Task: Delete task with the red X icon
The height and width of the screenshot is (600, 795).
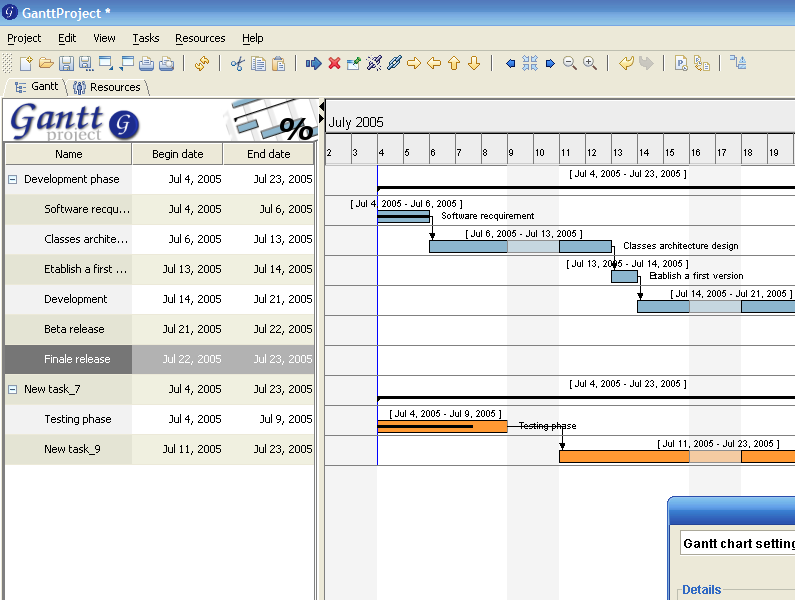Action: 334,63
